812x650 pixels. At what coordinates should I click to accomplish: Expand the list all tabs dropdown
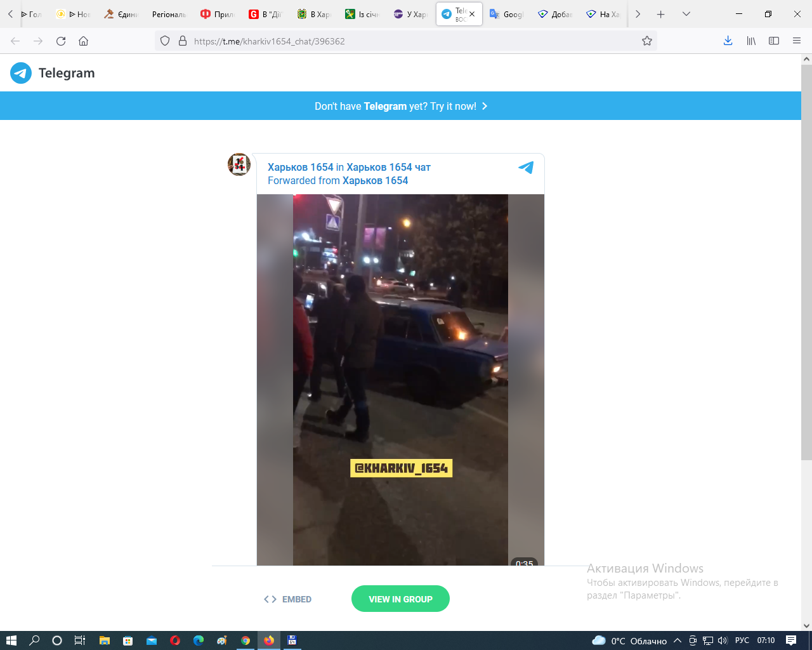pos(686,14)
